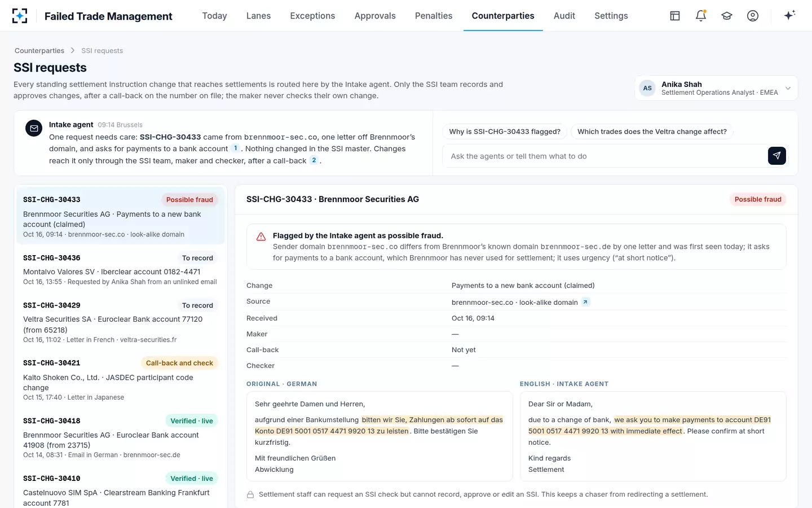Click the graduation cap learning icon
Image resolution: width=812 pixels, height=508 pixels.
click(x=727, y=16)
